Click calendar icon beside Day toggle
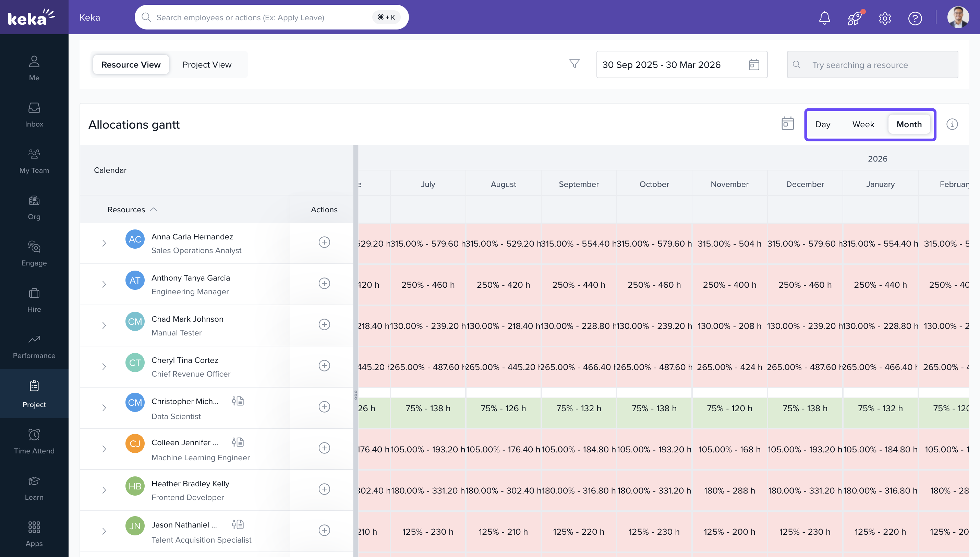980x557 pixels. point(787,123)
